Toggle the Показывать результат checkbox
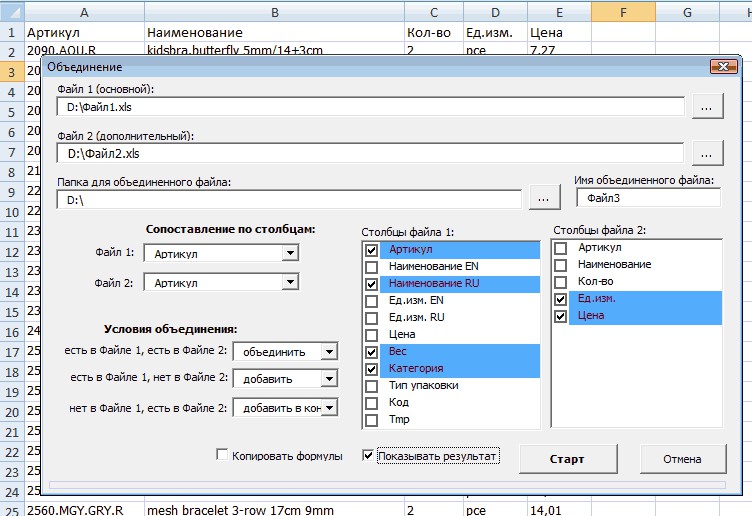The width and height of the screenshot is (752, 516). coord(368,455)
